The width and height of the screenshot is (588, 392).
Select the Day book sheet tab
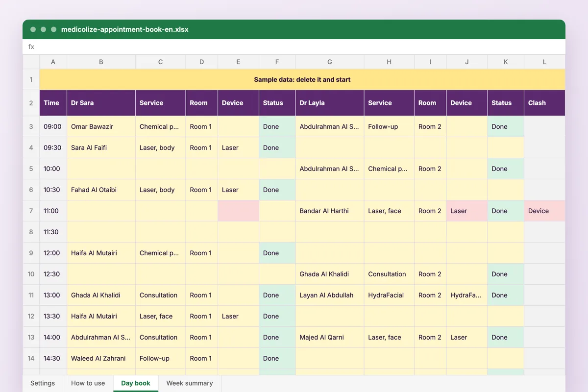point(136,383)
